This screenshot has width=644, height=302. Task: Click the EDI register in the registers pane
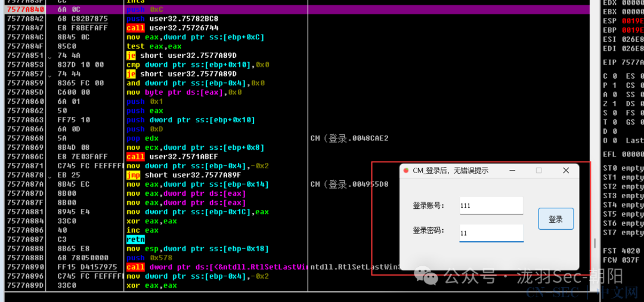(x=624, y=48)
